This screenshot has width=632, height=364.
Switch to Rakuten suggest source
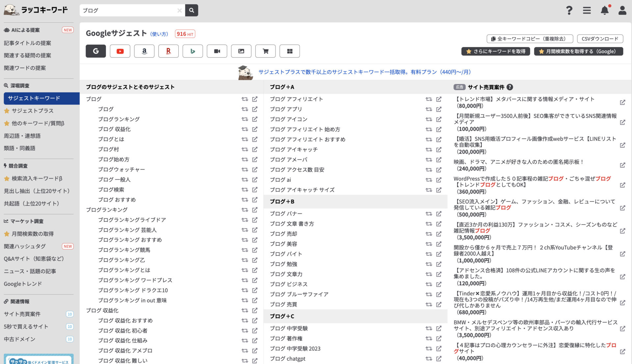coord(169,51)
